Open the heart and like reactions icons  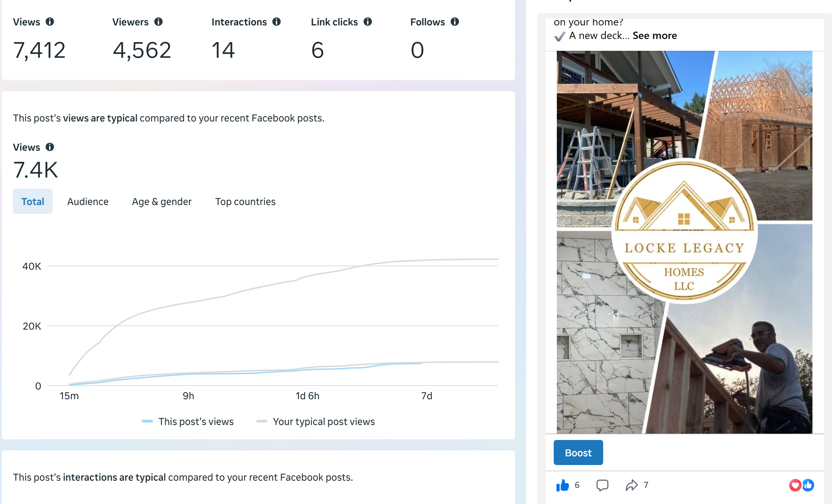801,485
